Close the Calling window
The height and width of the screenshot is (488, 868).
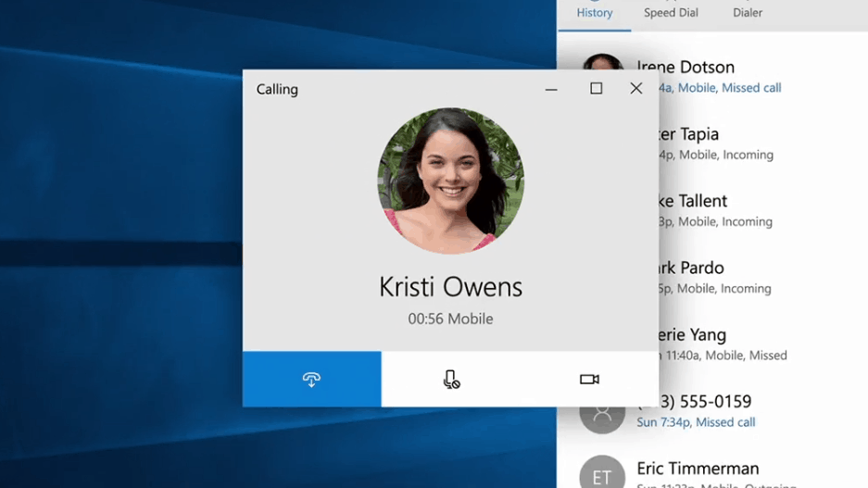point(636,89)
